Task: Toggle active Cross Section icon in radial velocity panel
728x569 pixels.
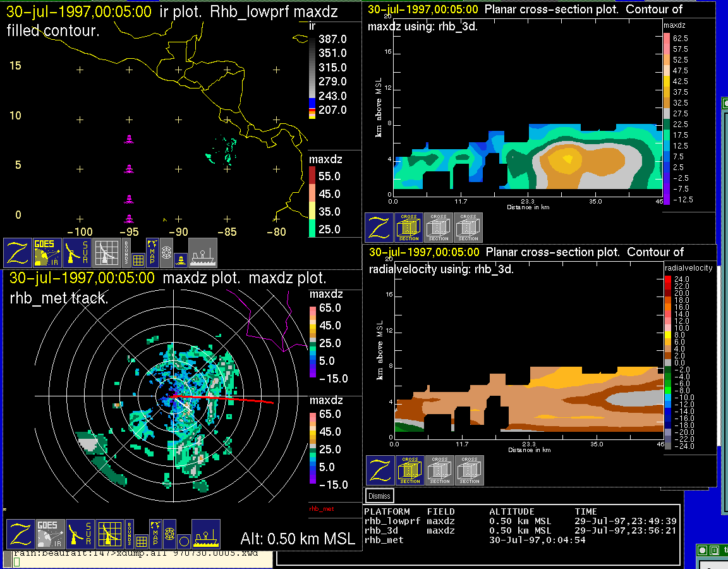Action: pos(410,470)
